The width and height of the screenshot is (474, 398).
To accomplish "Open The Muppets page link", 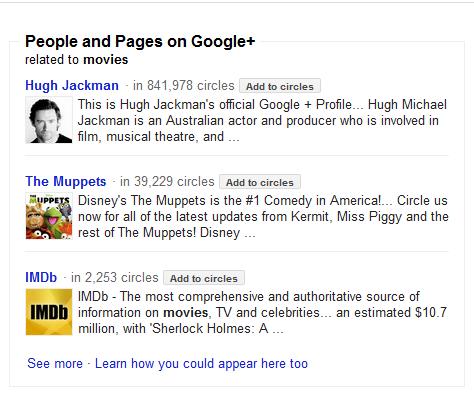I will 66,182.
